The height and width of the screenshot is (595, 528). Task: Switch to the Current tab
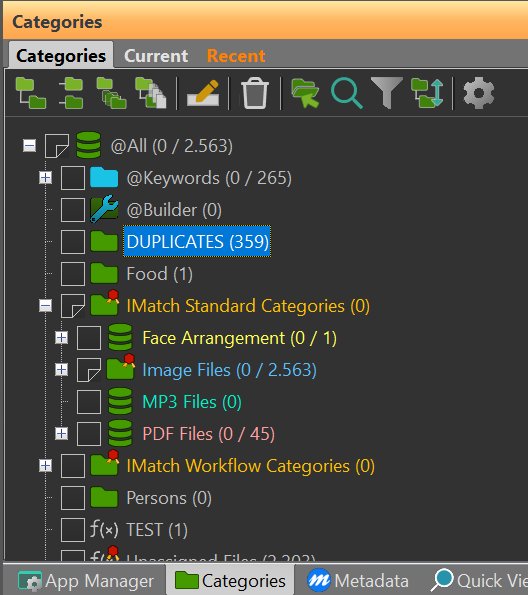pos(156,56)
